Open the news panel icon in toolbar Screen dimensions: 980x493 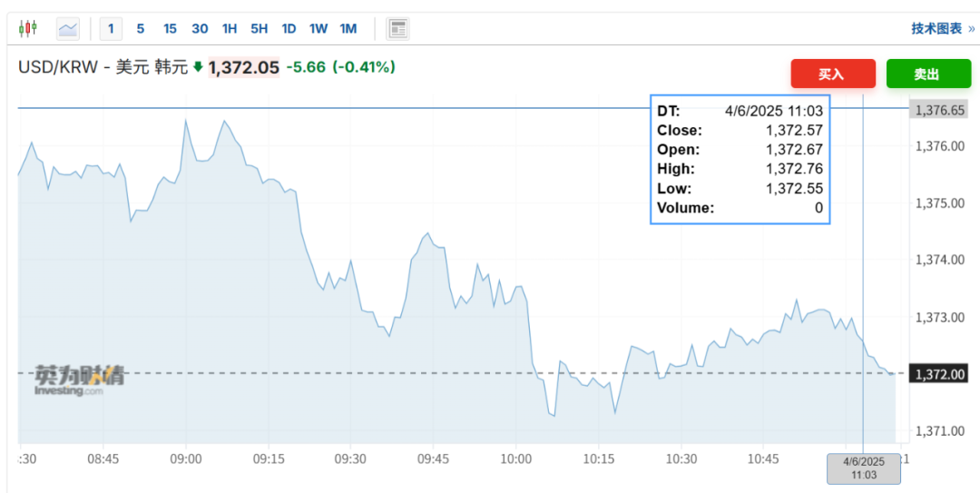click(x=397, y=28)
